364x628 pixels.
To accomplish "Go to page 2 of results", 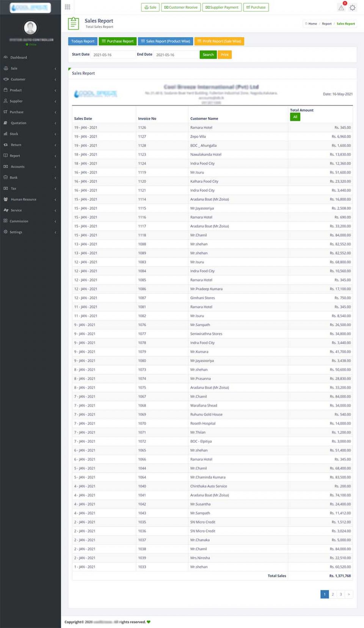I will 333,594.
